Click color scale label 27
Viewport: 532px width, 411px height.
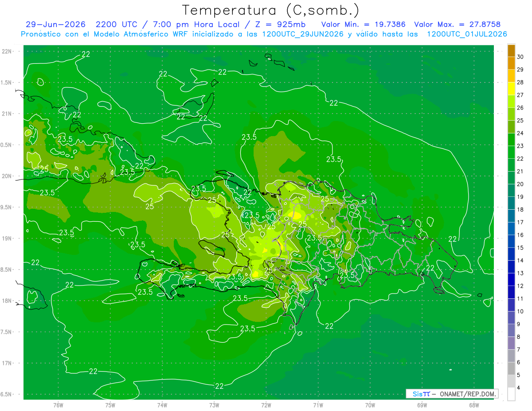(520, 95)
